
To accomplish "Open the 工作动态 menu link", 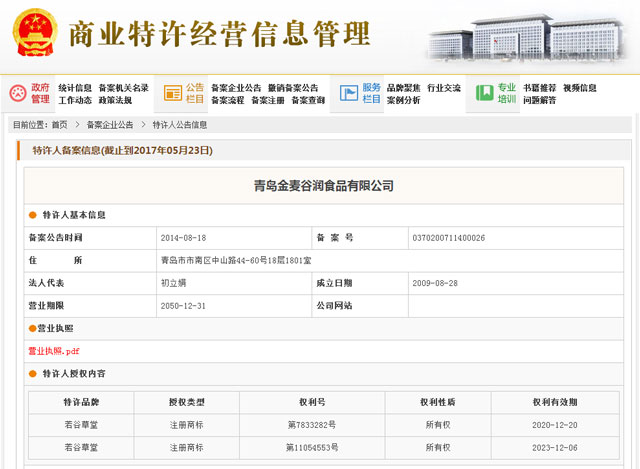I will (75, 100).
